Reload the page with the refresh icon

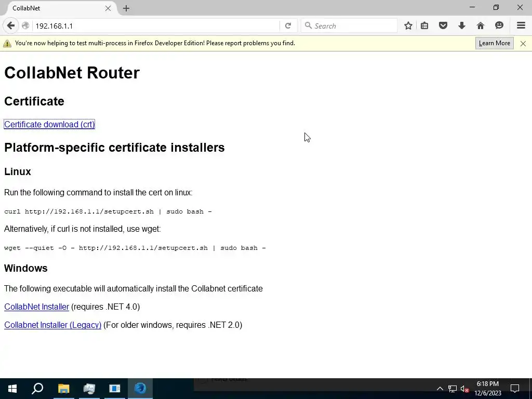point(288,26)
